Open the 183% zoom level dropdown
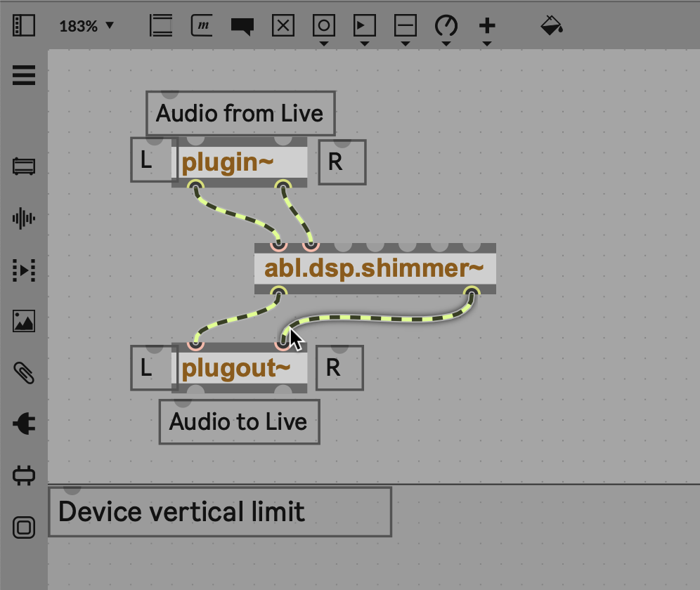Viewport: 700px width, 590px height. pyautogui.click(x=86, y=26)
